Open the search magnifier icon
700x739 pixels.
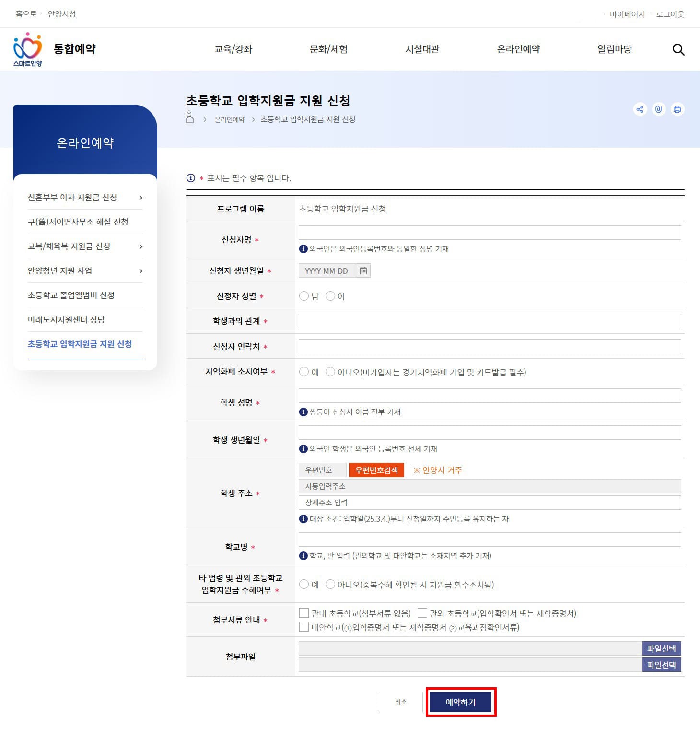tap(678, 49)
